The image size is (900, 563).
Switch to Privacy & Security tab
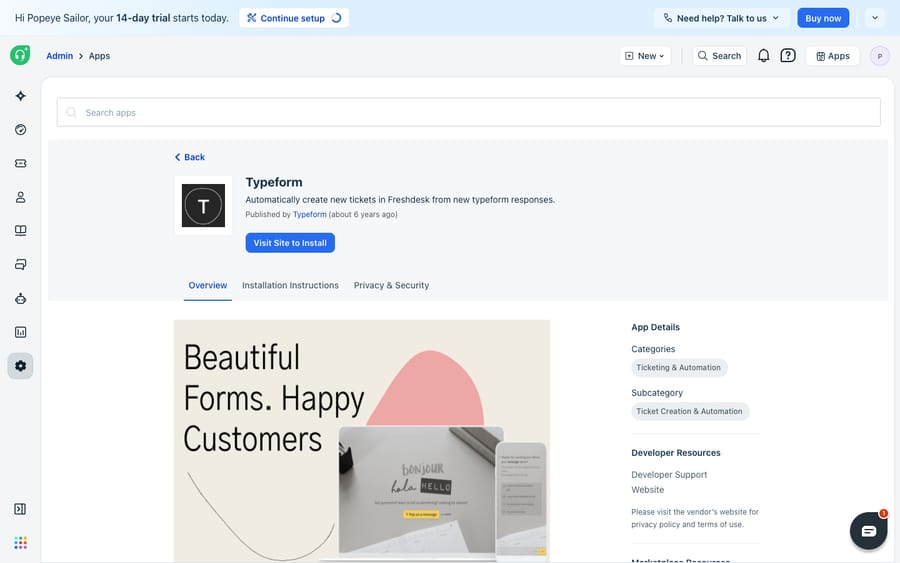pyautogui.click(x=391, y=285)
